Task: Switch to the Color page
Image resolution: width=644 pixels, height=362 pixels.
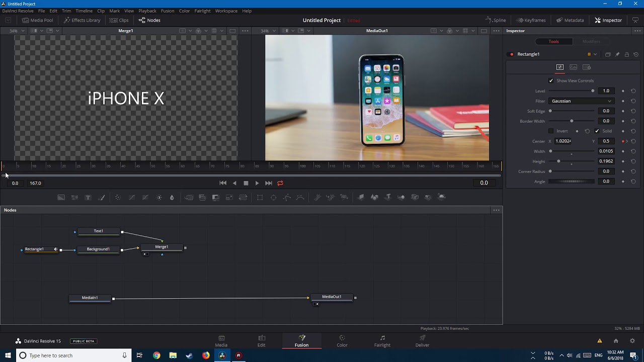Action: pyautogui.click(x=342, y=341)
